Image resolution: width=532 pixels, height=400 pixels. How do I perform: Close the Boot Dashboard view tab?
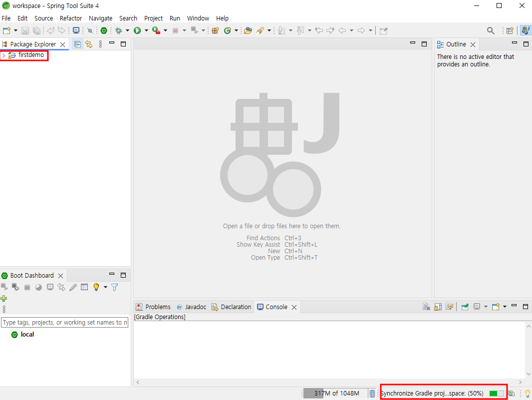pos(61,276)
